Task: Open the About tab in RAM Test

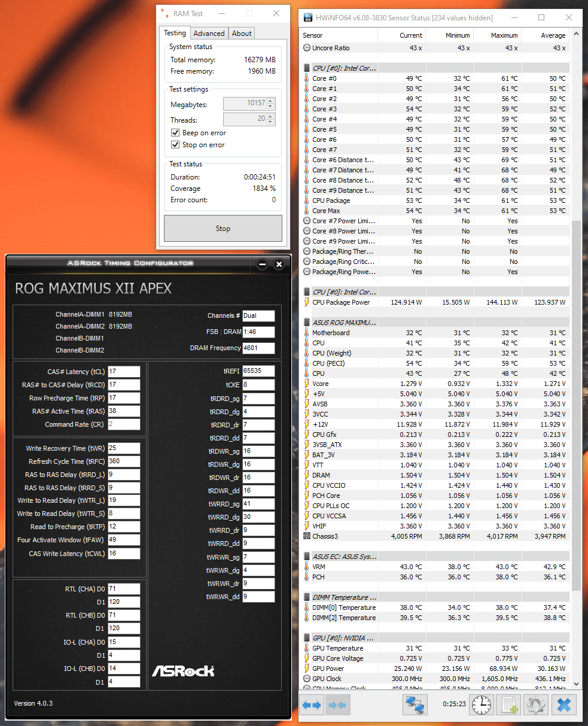Action: pos(242,34)
